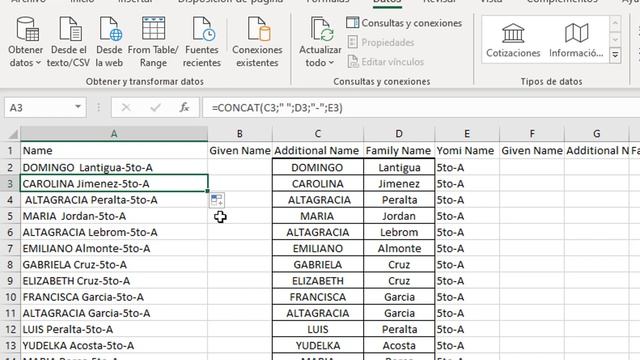
Task: Click cell 'GABRIELA Cruz-5to-A'
Action: click(x=114, y=264)
